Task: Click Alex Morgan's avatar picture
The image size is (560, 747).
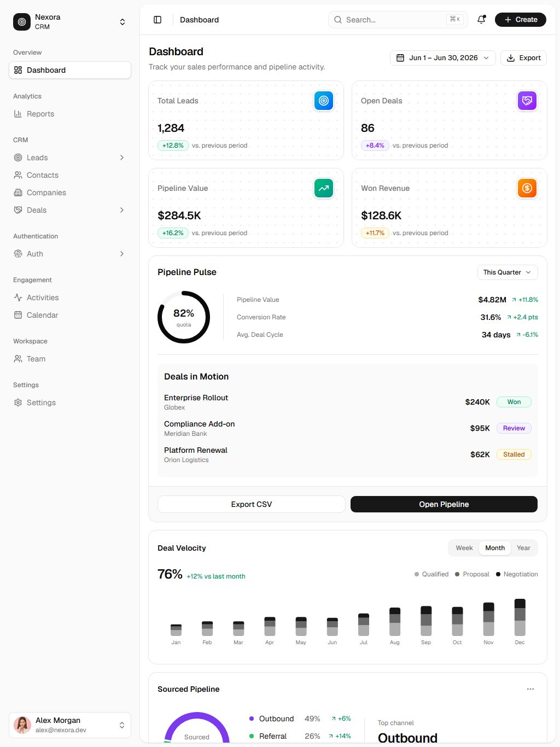Action: tap(22, 725)
